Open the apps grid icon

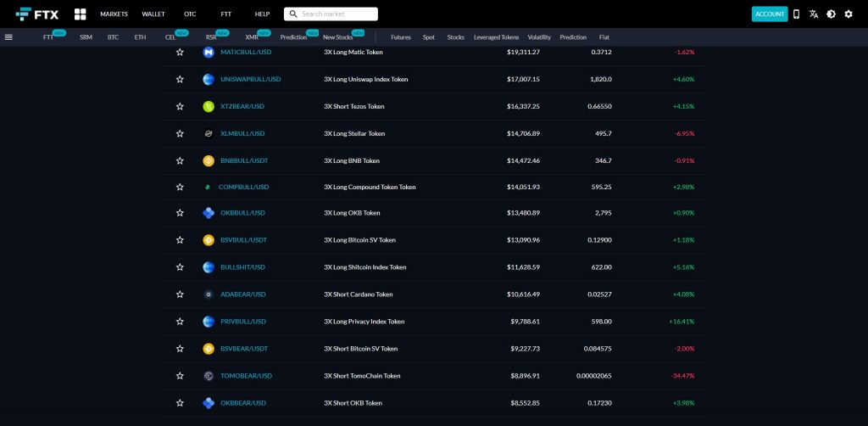click(81, 14)
